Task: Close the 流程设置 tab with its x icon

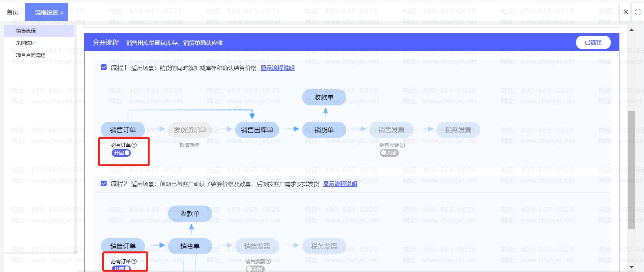Action: click(62, 13)
